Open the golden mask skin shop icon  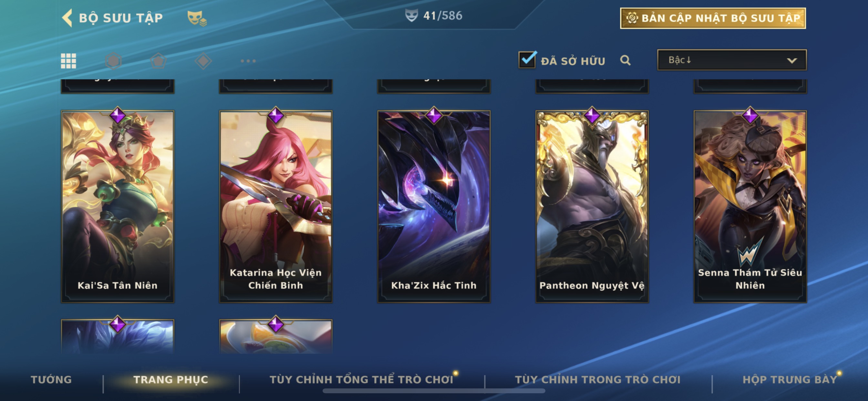(197, 18)
